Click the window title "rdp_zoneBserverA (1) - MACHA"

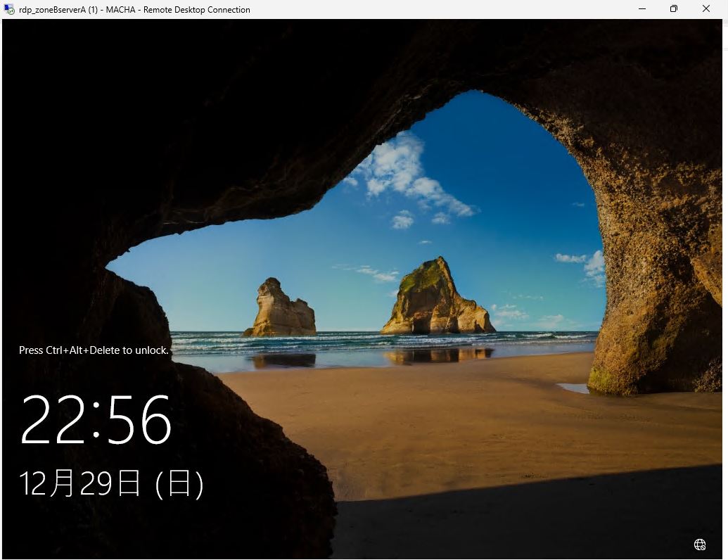click(x=77, y=10)
